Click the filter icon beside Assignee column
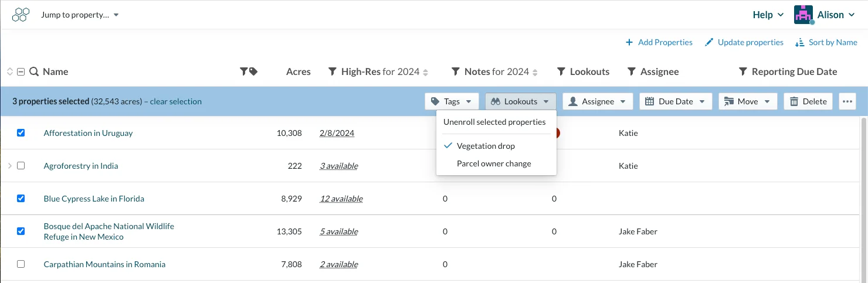 coord(632,71)
